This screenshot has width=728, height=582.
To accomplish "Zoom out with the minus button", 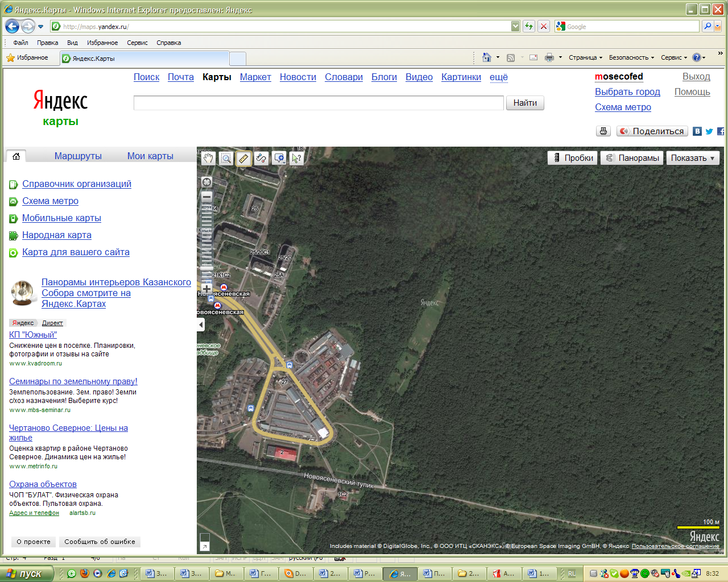I will point(206,197).
